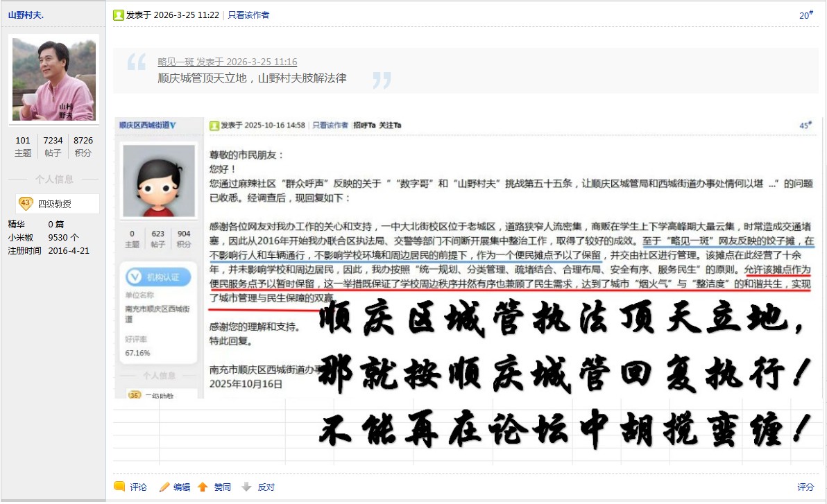Open 山野村夫's avatar photo

tap(54, 79)
